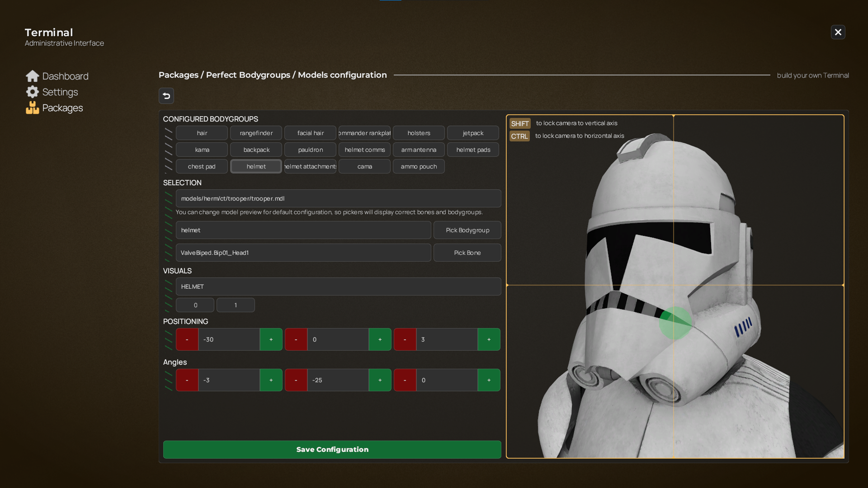The image size is (868, 488).
Task: Select the helmet pads bodygroup
Action: (473, 150)
